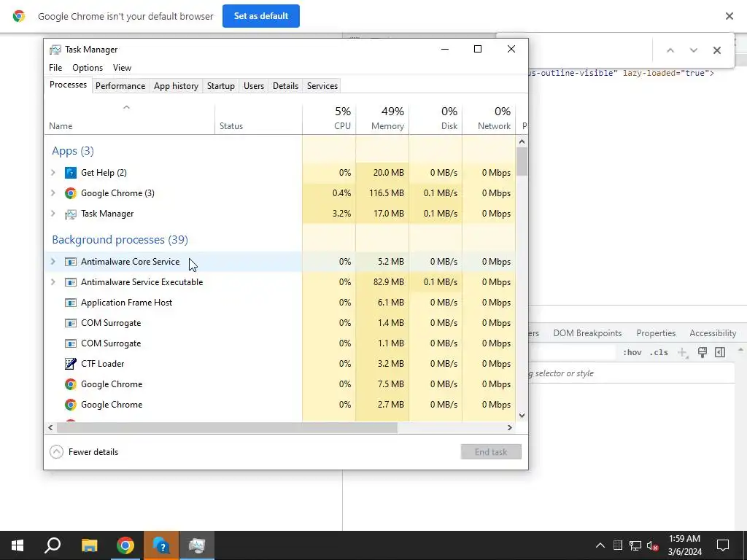
Task: Click the Get Help app icon in process list
Action: tap(71, 172)
